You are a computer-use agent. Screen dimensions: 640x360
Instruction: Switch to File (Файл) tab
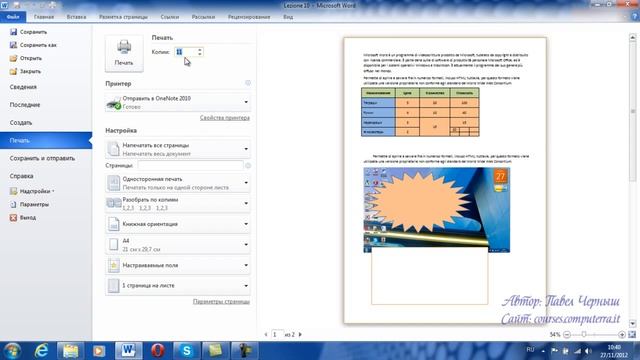[13, 17]
